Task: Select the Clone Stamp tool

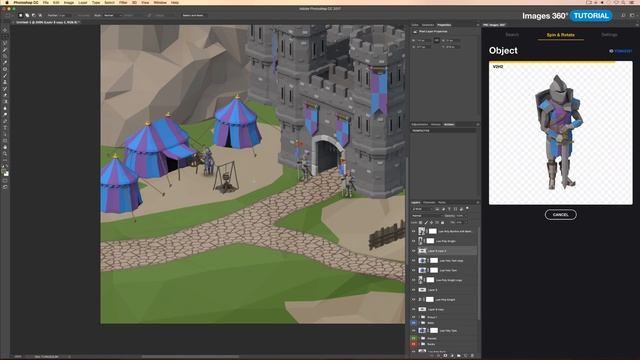Action: 5,82
